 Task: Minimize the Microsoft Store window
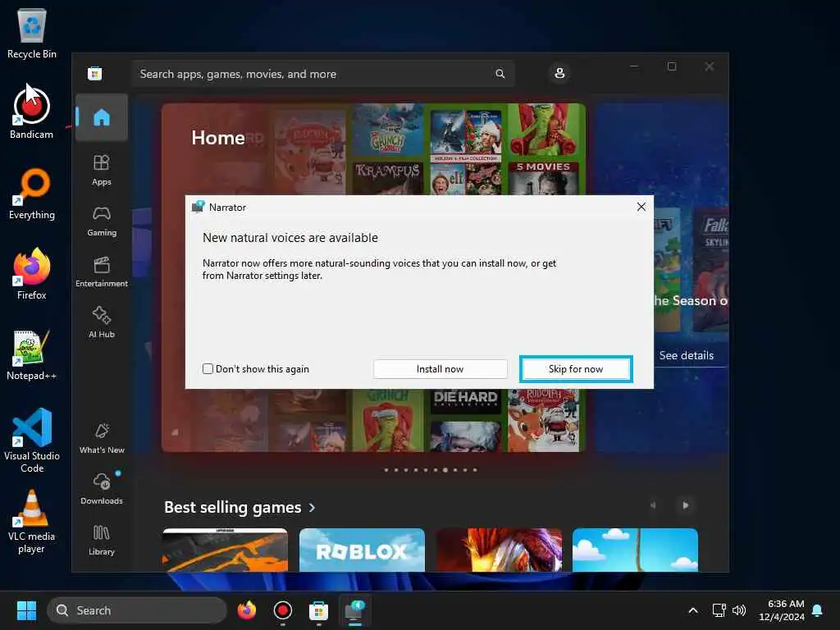click(x=634, y=66)
